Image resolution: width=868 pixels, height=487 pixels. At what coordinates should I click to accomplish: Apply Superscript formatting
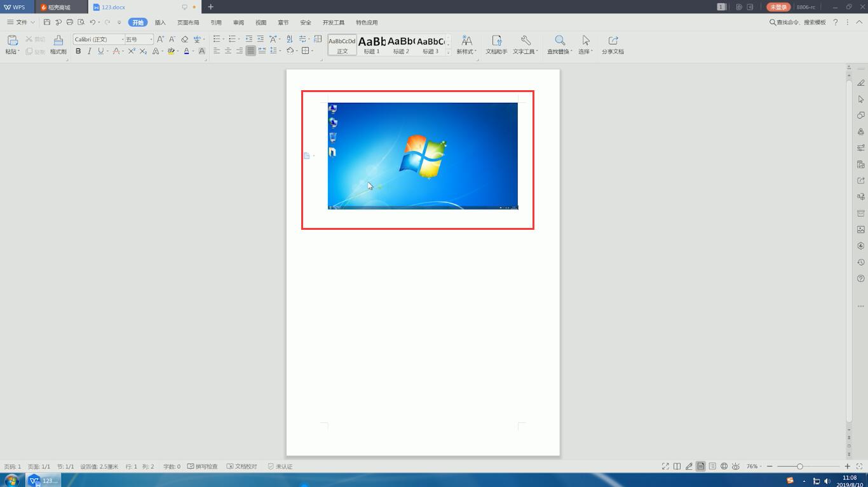pyautogui.click(x=132, y=51)
